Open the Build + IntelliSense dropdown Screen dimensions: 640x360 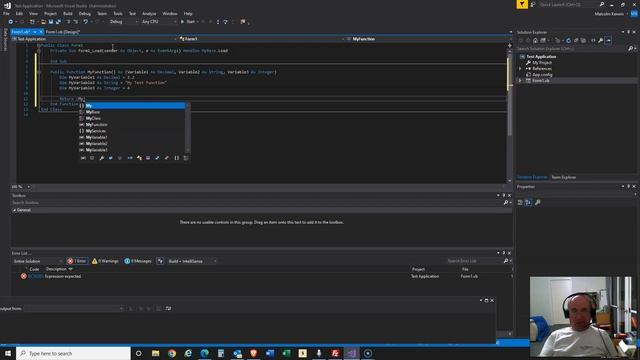192,261
